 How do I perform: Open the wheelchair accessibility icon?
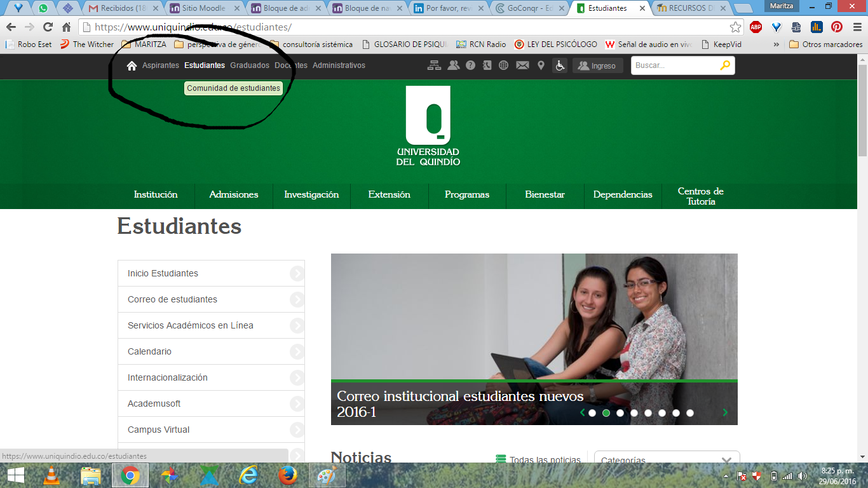[560, 65]
